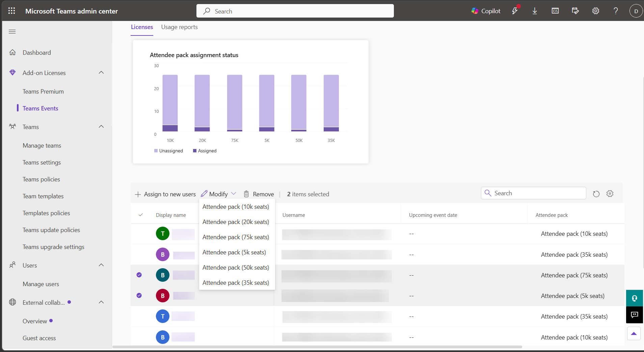Switch to the Usage reports tab
The height and width of the screenshot is (352, 644).
[x=179, y=27]
